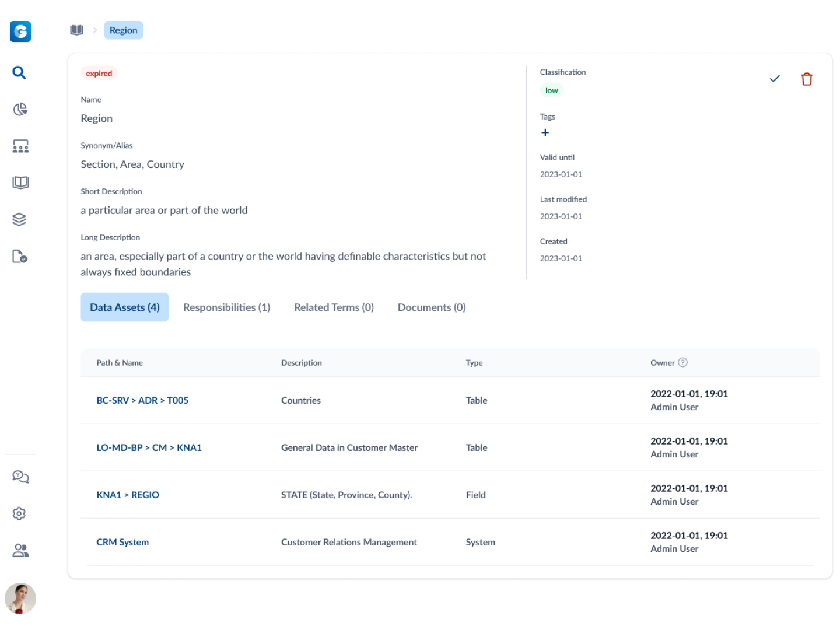Click the Table type cell for T005
Screen dimensions: 840x630
coord(477,400)
